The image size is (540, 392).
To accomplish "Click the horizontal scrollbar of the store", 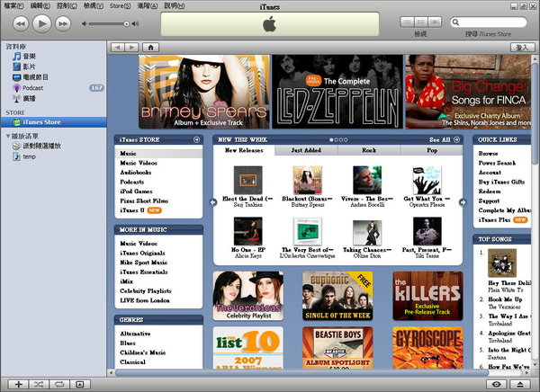I will tap(301, 373).
